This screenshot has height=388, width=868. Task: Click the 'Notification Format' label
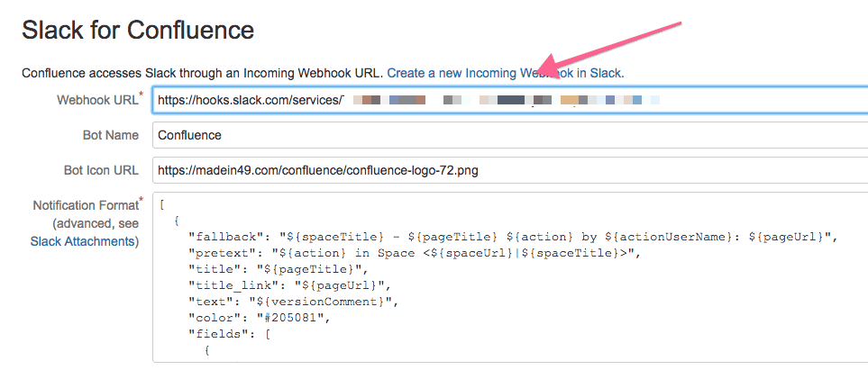click(86, 205)
